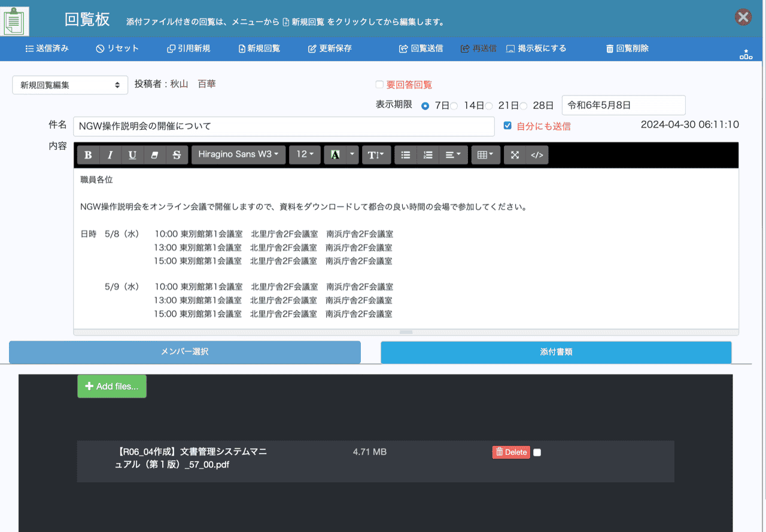Switch editor to fullscreen mode
Image resolution: width=766 pixels, height=532 pixels.
coord(515,155)
